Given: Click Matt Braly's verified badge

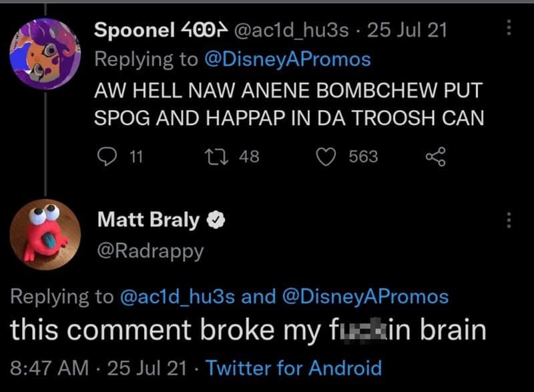Looking at the screenshot, I should (x=215, y=220).
